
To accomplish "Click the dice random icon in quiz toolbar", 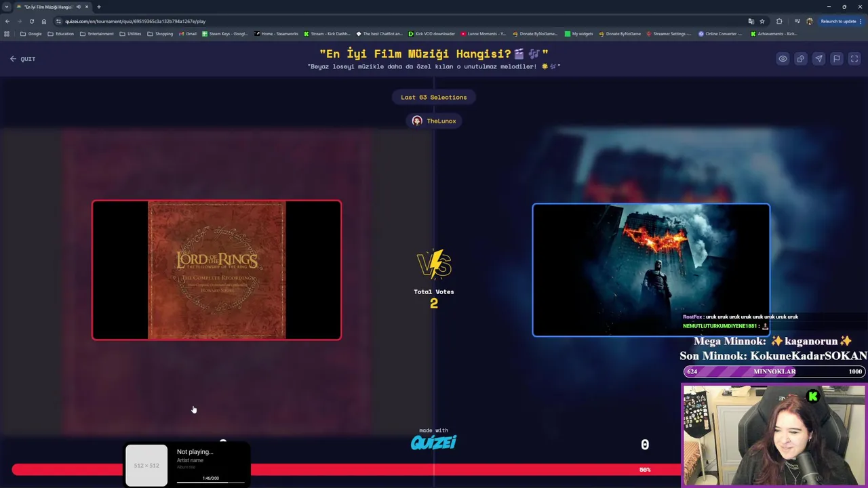I will pos(801,59).
